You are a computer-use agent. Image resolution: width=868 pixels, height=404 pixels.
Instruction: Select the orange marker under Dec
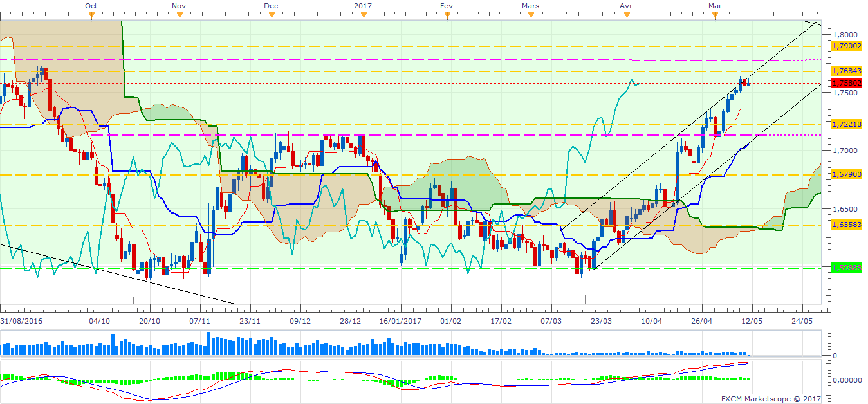pos(272,16)
